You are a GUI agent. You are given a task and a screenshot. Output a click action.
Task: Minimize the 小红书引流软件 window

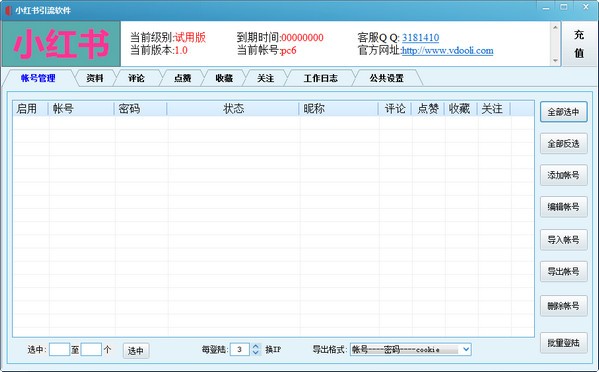[x=546, y=7]
